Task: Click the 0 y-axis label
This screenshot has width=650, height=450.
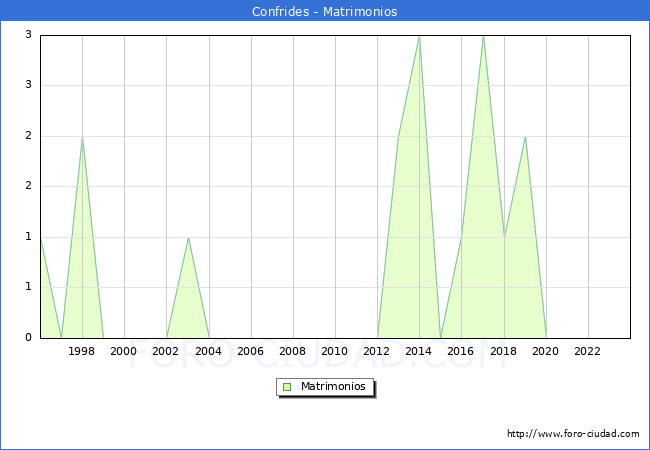Action: [x=28, y=338]
